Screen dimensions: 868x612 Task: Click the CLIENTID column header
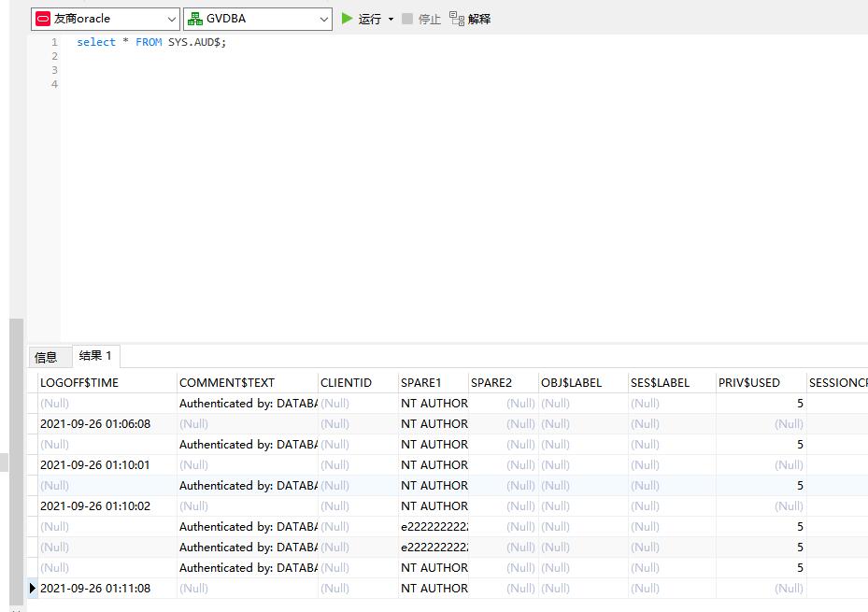click(358, 382)
